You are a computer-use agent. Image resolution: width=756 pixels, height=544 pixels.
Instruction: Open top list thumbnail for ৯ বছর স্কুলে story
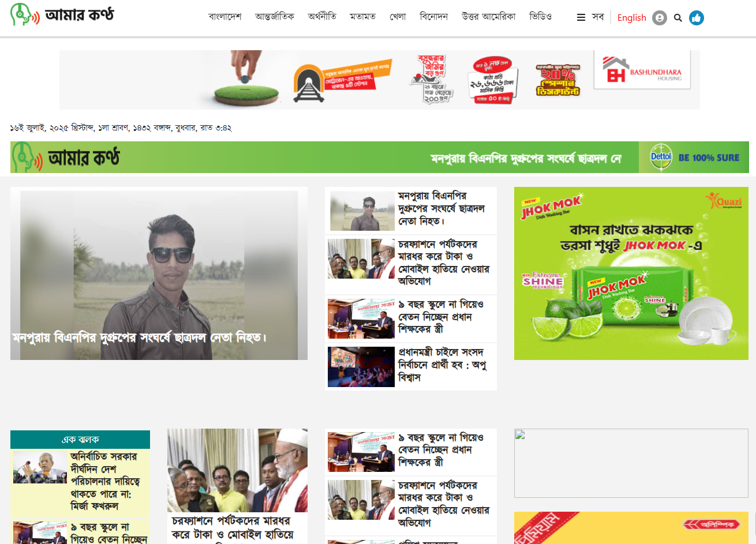coord(361,318)
